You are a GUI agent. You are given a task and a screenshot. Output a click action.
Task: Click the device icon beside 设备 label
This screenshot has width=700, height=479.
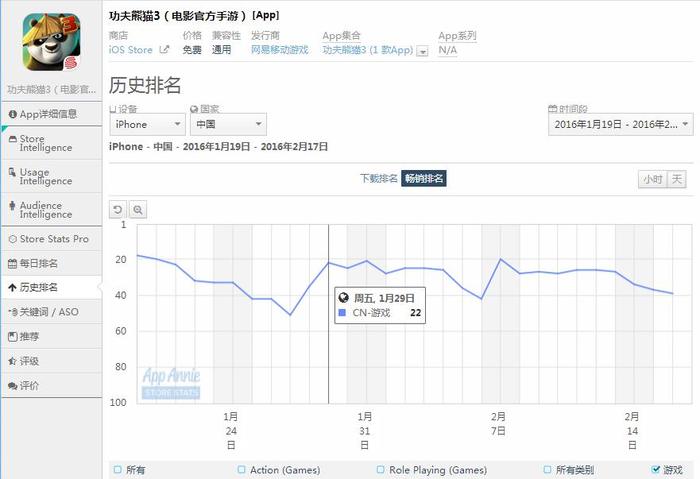point(113,108)
